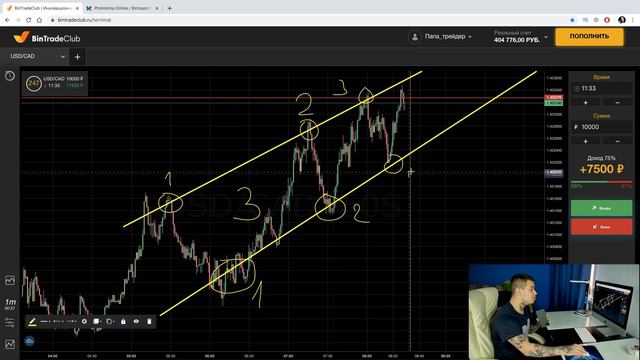
Task: Click expiry time field 11:33
Action: coord(601,89)
